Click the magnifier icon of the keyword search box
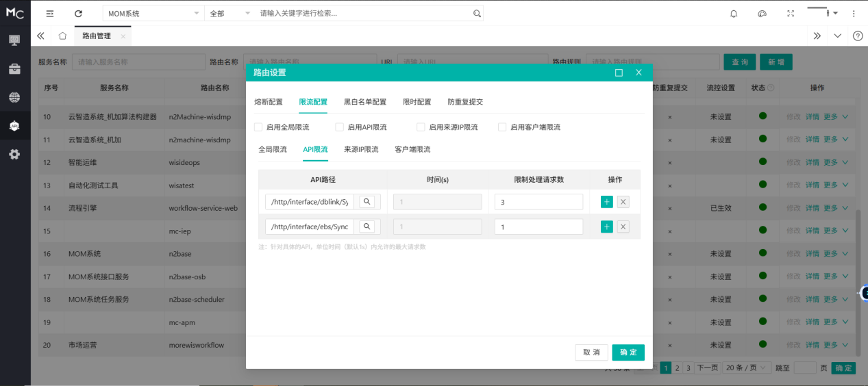Image resolution: width=868 pixels, height=386 pixels. point(477,14)
